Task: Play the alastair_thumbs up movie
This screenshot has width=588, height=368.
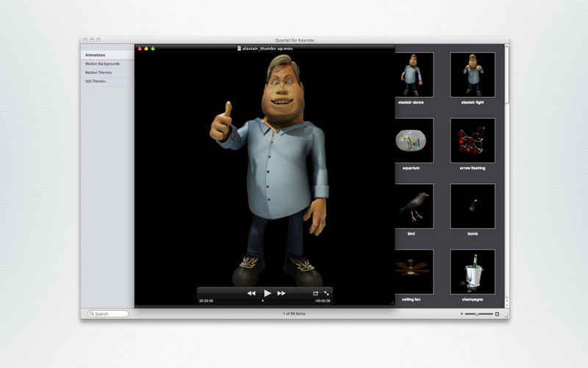Action: point(268,293)
